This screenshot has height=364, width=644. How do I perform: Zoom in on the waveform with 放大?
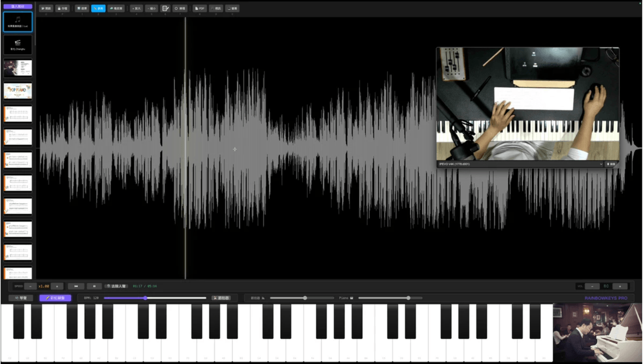point(137,8)
